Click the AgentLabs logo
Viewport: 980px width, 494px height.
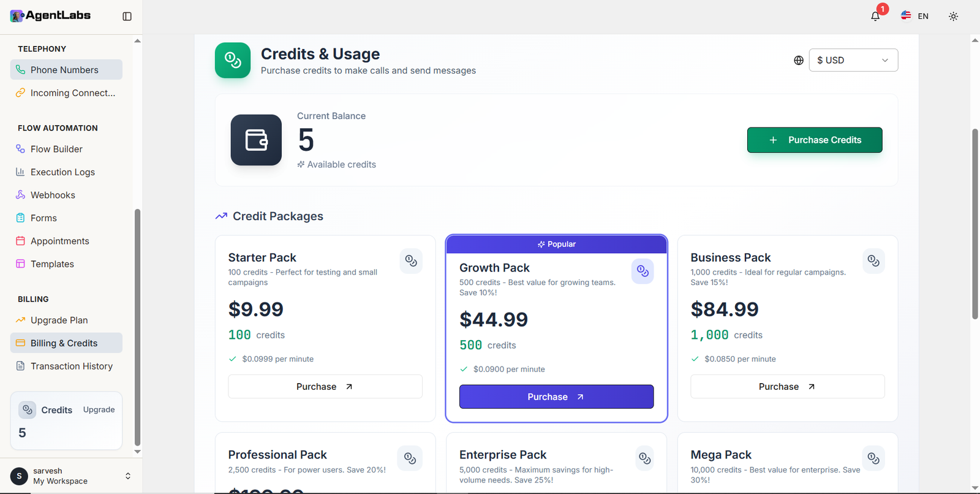click(x=50, y=16)
